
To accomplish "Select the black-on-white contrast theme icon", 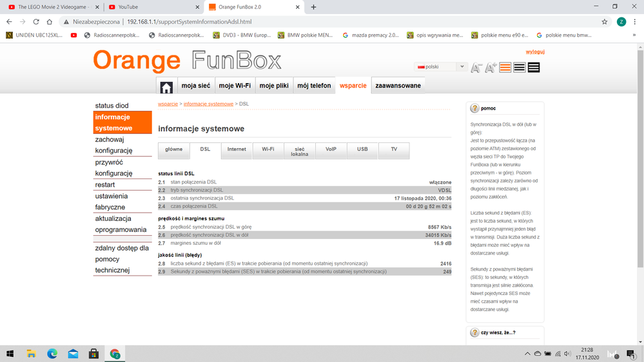I will pos(519,68).
